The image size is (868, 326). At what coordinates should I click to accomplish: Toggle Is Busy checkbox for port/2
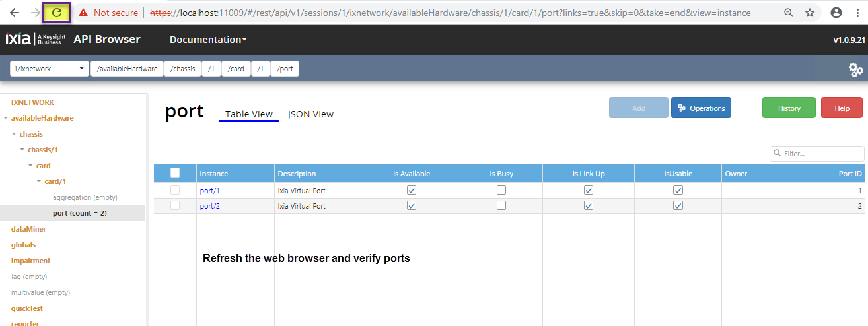[501, 205]
